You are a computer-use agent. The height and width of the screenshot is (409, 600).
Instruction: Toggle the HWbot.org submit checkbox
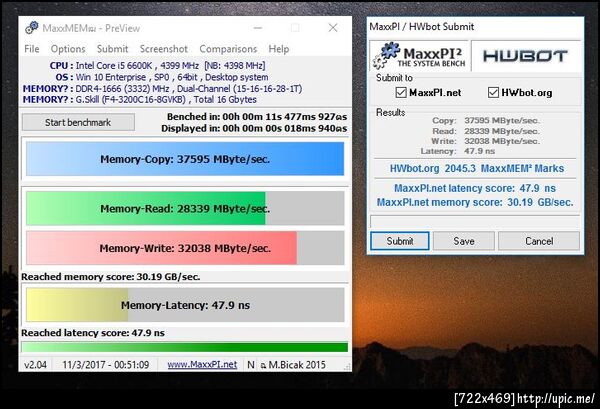point(493,93)
